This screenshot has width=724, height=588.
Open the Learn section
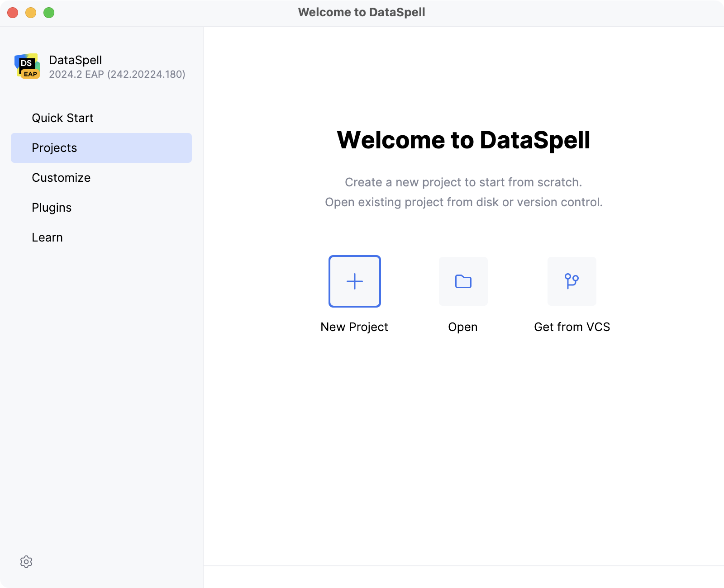(47, 237)
